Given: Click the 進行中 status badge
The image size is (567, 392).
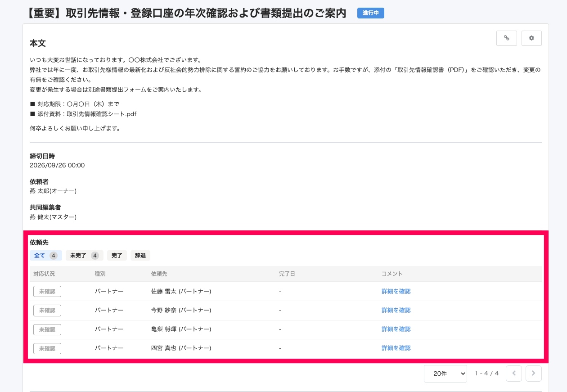Looking at the screenshot, I should (x=371, y=13).
